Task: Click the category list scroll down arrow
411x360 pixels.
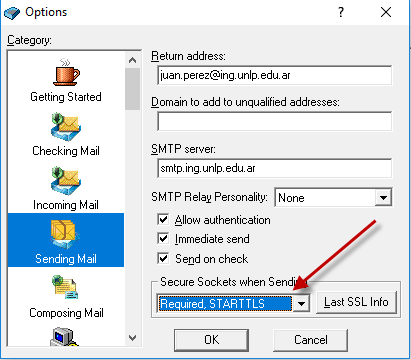Action: pos(133,338)
